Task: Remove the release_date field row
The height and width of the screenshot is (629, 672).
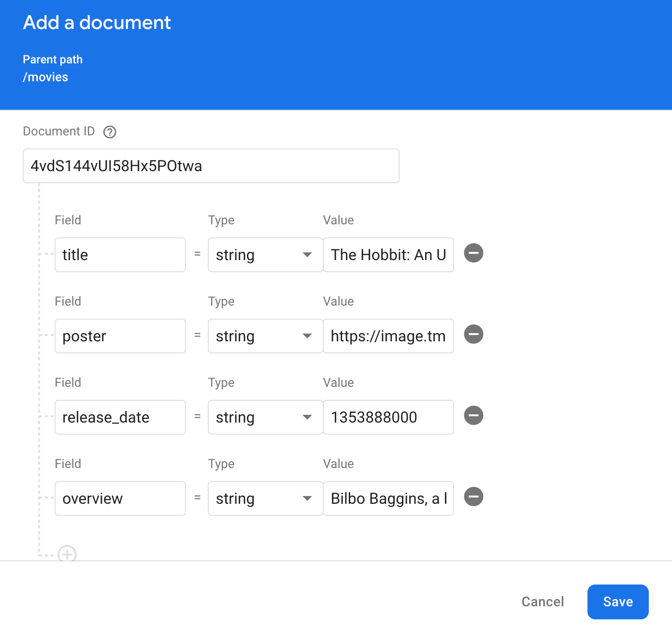Action: point(473,415)
